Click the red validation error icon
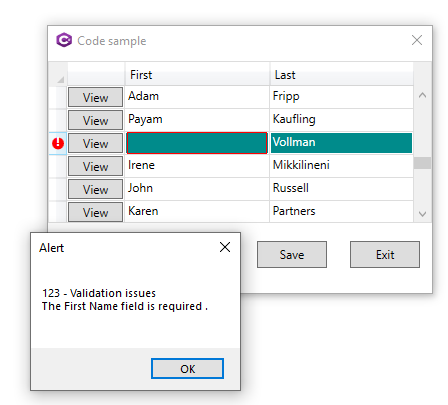This screenshot has height=405, width=448. point(58,143)
